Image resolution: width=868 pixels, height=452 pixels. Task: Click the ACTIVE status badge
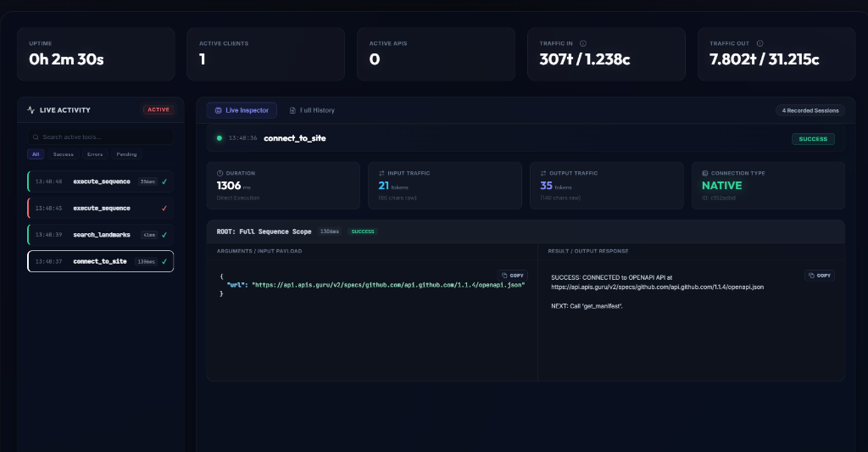click(159, 109)
